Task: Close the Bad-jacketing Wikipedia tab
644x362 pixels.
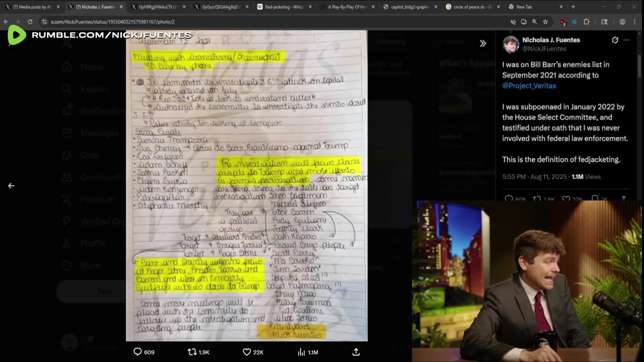Action: point(309,7)
